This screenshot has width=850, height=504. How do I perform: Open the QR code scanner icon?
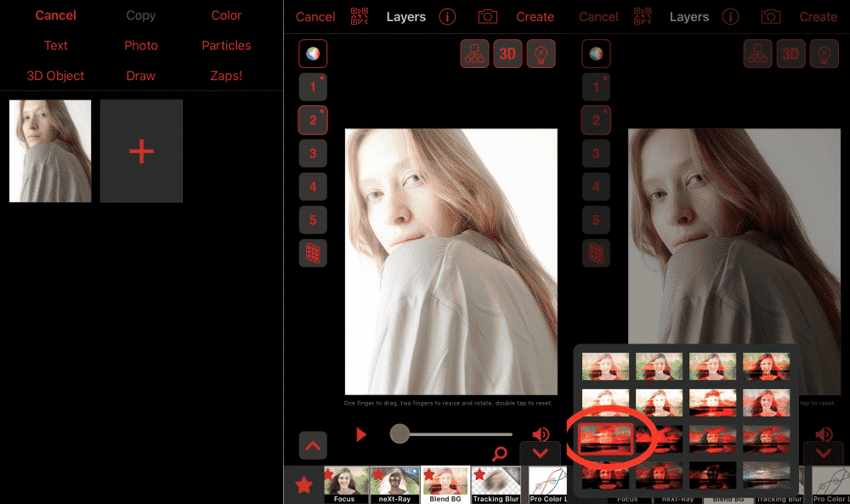click(x=359, y=16)
